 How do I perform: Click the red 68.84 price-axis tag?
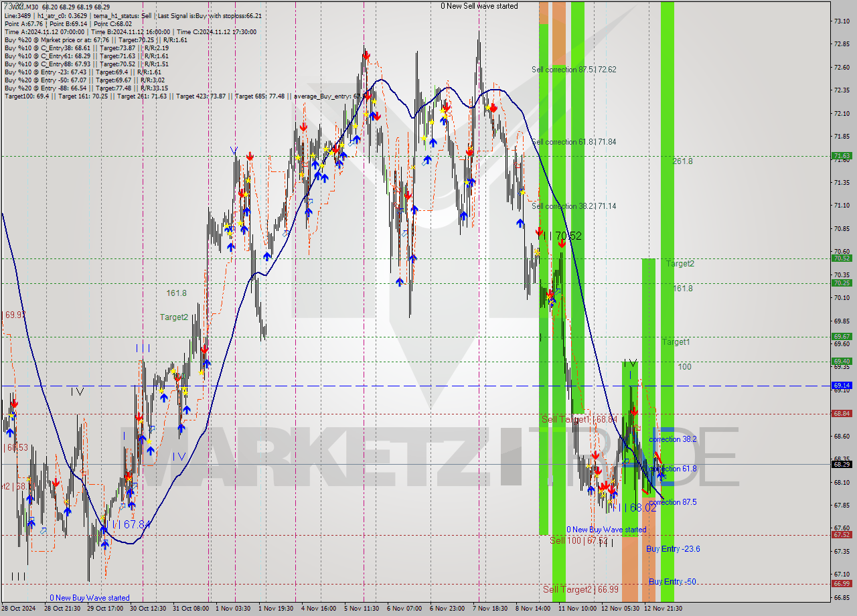tap(842, 414)
